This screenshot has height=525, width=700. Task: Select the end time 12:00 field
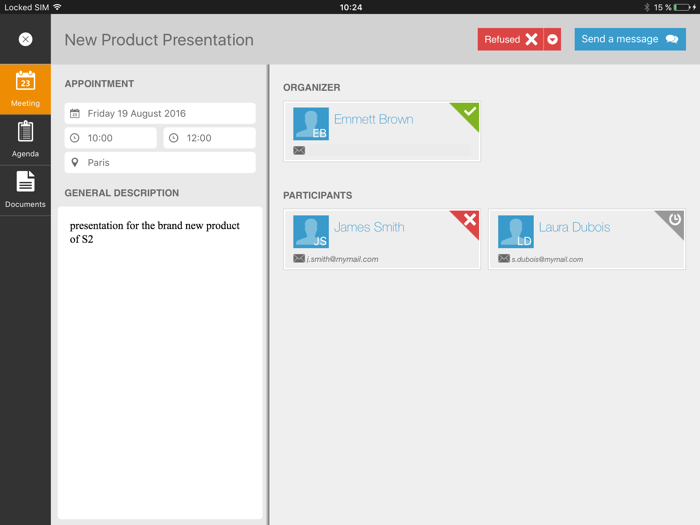coord(209,138)
